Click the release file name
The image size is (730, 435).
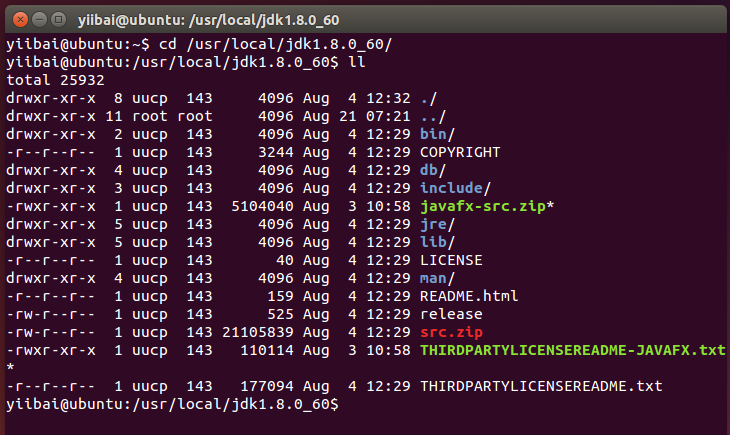tap(451, 314)
